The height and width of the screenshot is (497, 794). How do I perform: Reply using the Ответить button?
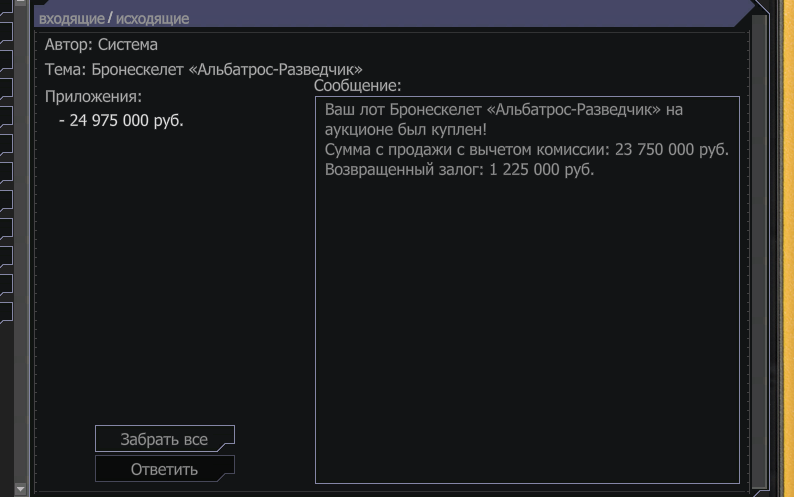pyautogui.click(x=165, y=469)
